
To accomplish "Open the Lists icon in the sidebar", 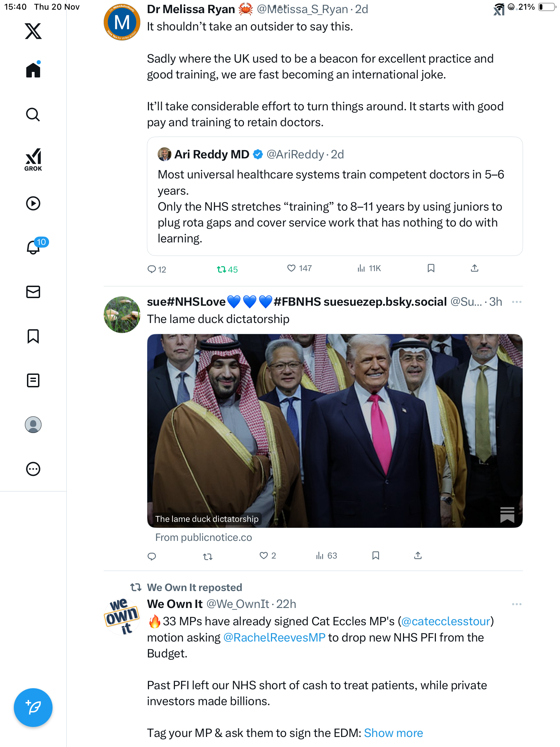I will [33, 380].
